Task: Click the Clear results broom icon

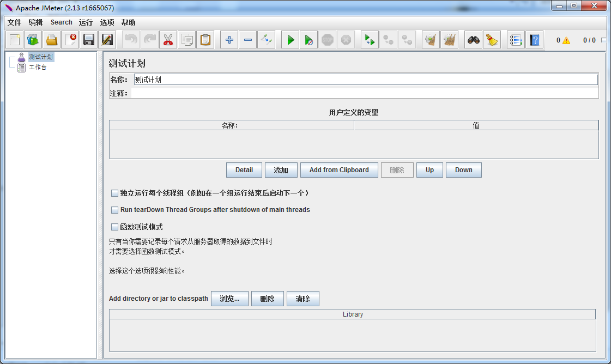Action: [431, 40]
